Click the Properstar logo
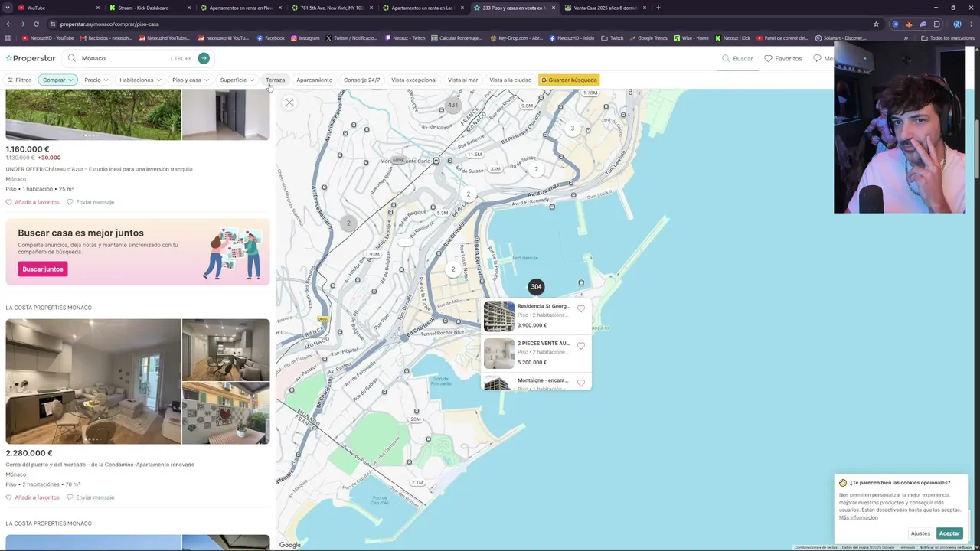The height and width of the screenshot is (551, 980). pos(31,58)
